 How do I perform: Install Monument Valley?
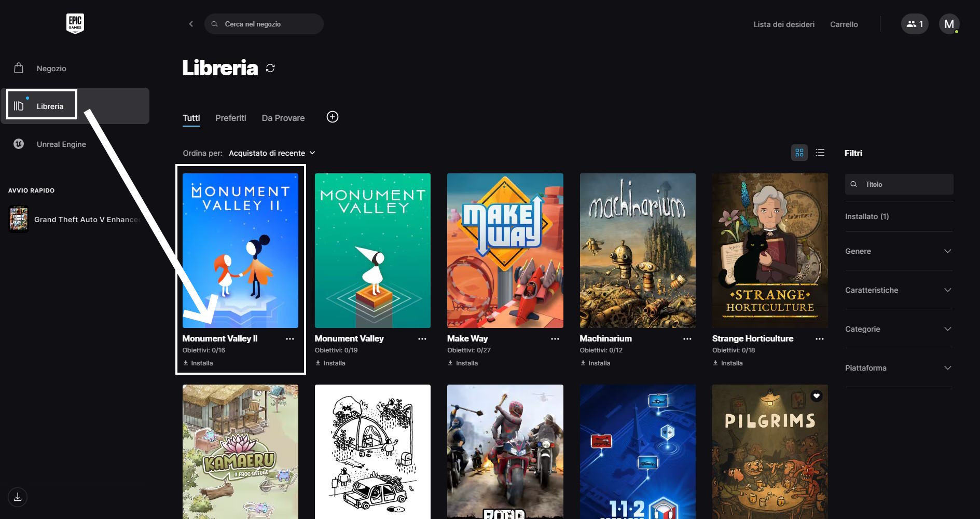pyautogui.click(x=330, y=363)
